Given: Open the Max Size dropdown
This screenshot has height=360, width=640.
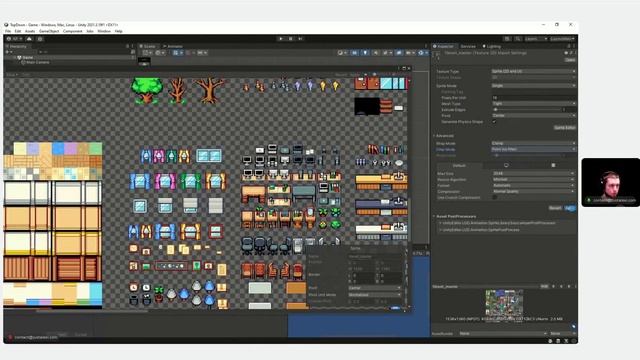Looking at the screenshot, I should point(533,173).
